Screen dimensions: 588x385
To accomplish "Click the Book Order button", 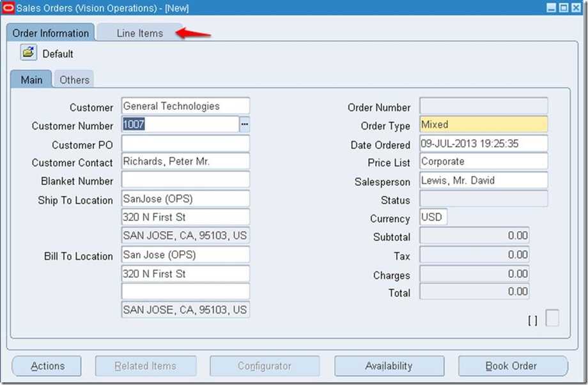I will click(x=513, y=366).
